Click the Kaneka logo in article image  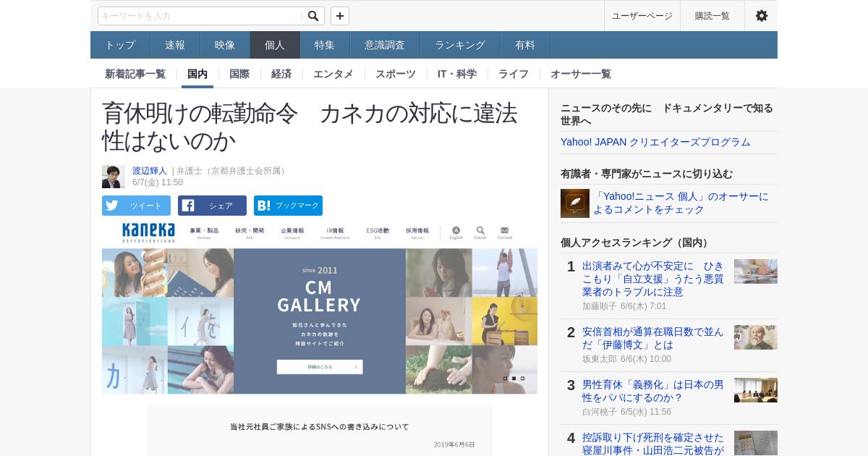pos(148,232)
